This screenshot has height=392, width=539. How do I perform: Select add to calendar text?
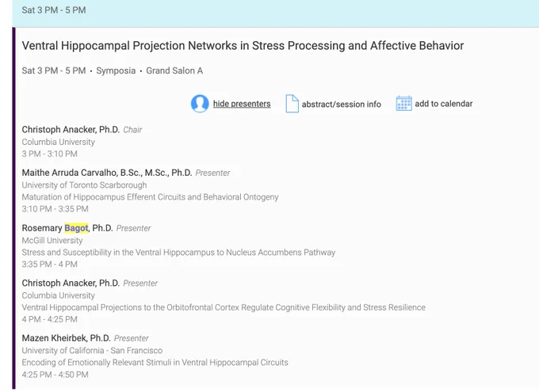pyautogui.click(x=443, y=104)
